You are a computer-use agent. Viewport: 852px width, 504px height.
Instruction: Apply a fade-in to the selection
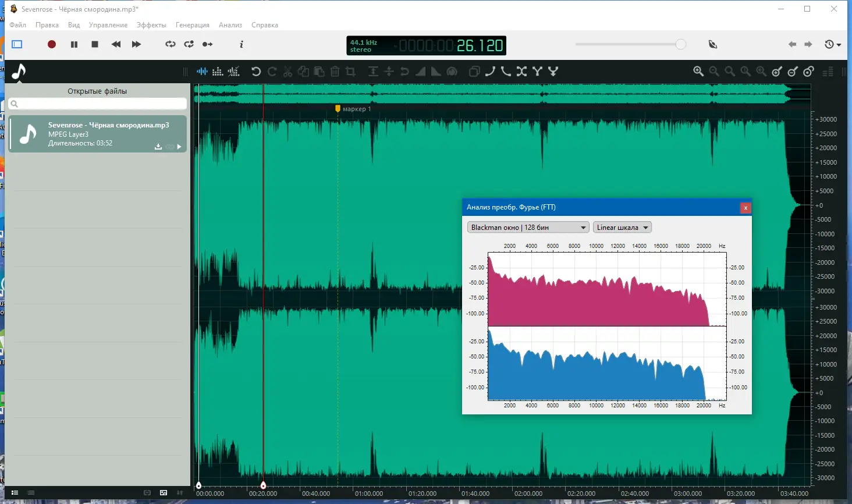point(421,71)
